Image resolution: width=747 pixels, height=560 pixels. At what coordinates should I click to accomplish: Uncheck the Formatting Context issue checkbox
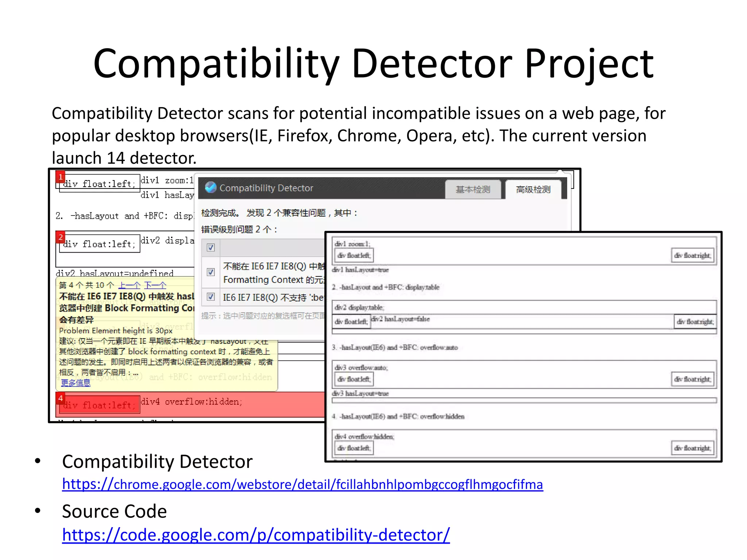point(210,272)
